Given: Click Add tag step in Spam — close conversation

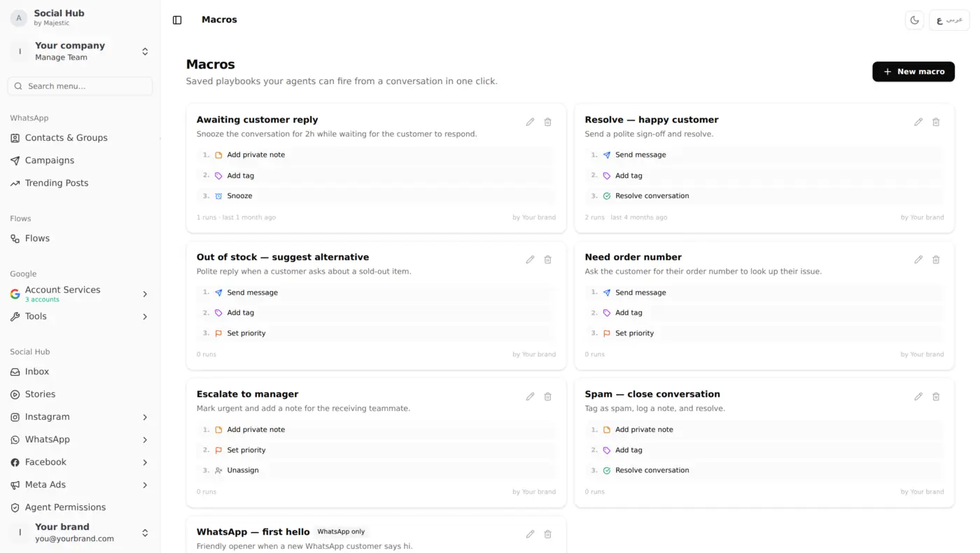Looking at the screenshot, I should click(x=764, y=450).
